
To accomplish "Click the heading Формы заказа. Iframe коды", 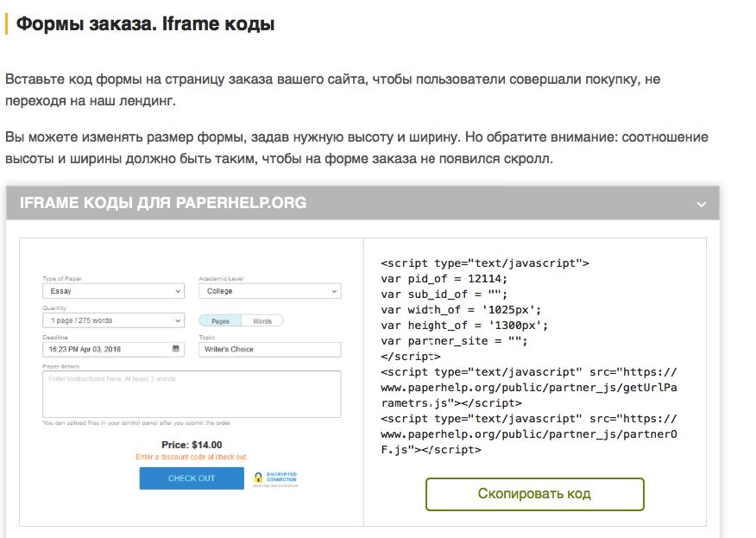I will point(145,23).
